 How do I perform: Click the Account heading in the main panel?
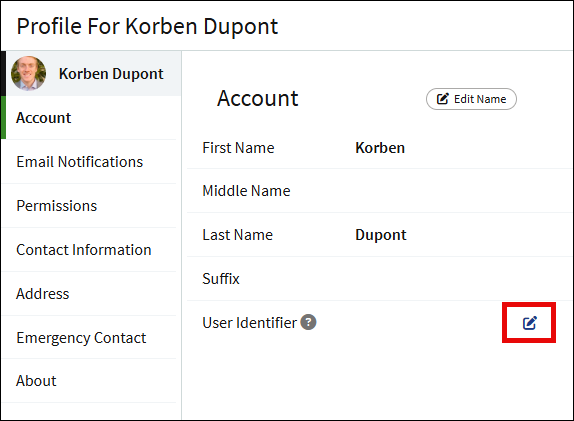[258, 98]
